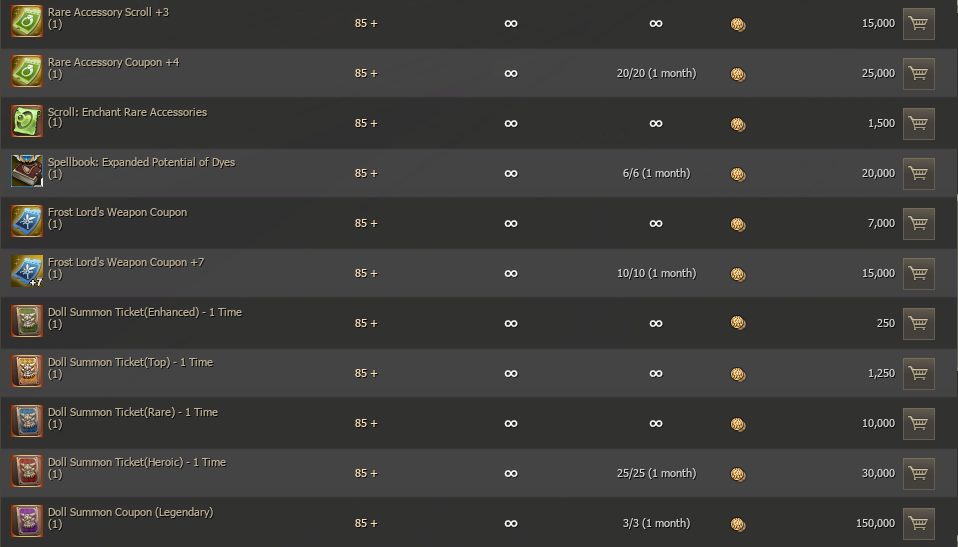Add Rare Accessory Coupon +4 to cart
The width and height of the screenshot is (958, 547).
pos(918,74)
